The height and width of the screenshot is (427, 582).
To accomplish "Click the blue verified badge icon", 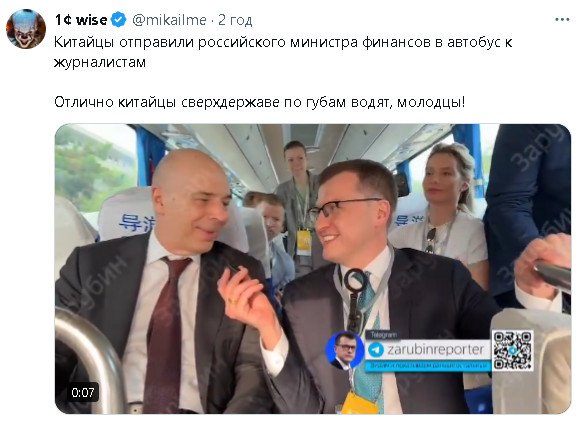I will [x=118, y=20].
